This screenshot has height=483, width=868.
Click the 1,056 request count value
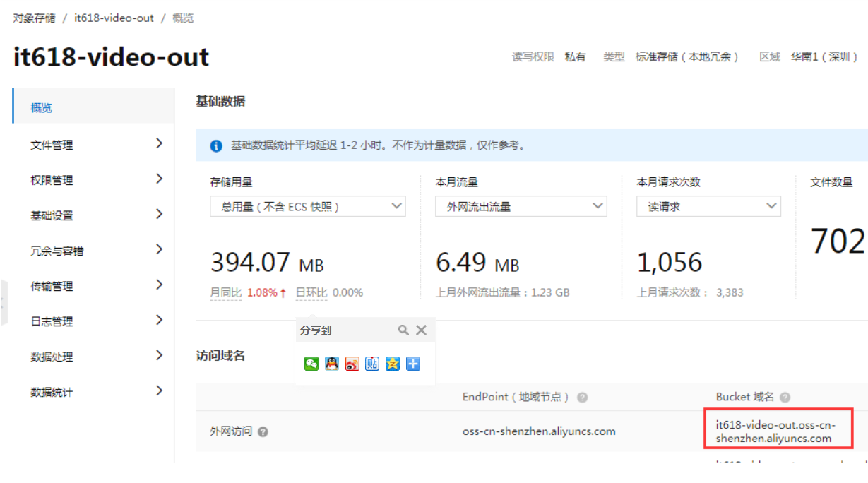670,263
